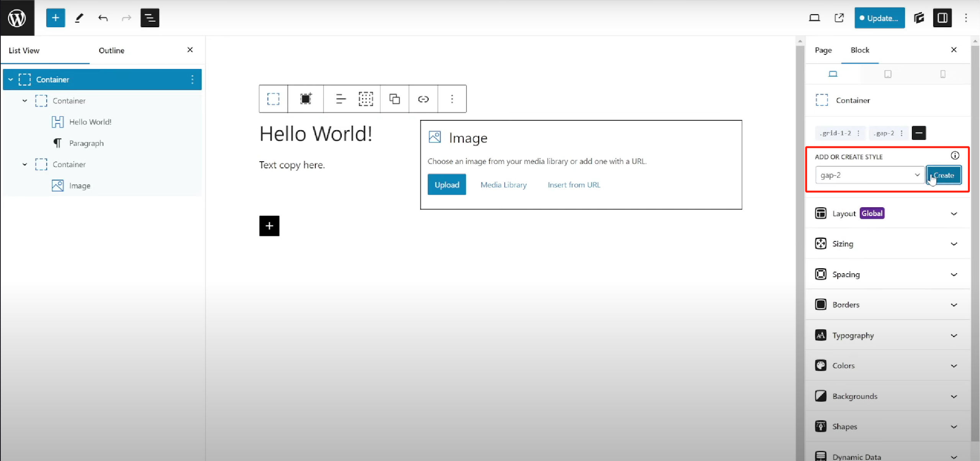Click the Media Library link

(x=503, y=185)
